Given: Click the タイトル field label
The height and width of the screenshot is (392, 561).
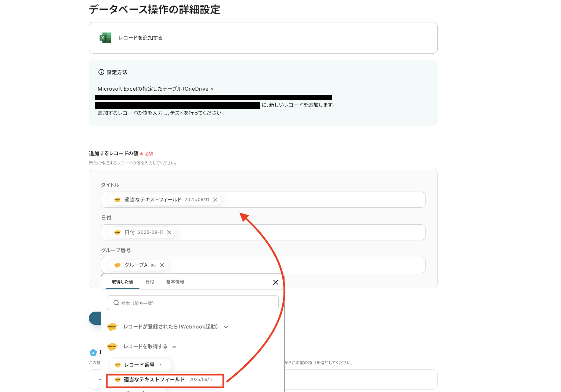Looking at the screenshot, I should [110, 185].
